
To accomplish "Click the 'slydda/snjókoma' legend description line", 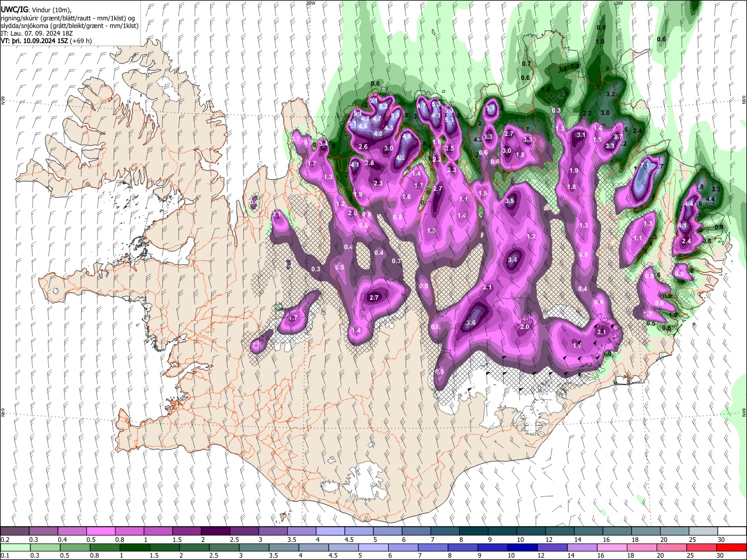I will pyautogui.click(x=69, y=26).
